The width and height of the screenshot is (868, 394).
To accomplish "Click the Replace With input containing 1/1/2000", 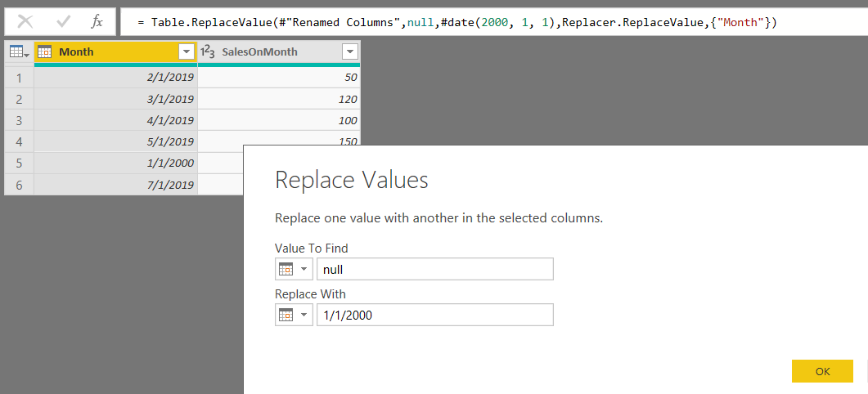I will coord(435,315).
